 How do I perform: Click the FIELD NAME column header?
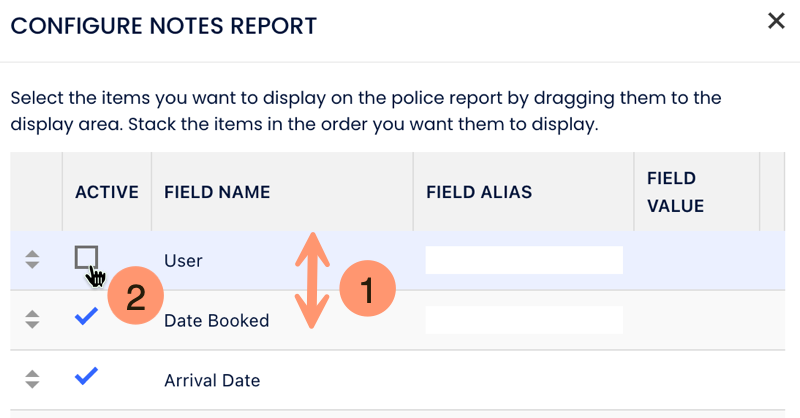tap(217, 192)
